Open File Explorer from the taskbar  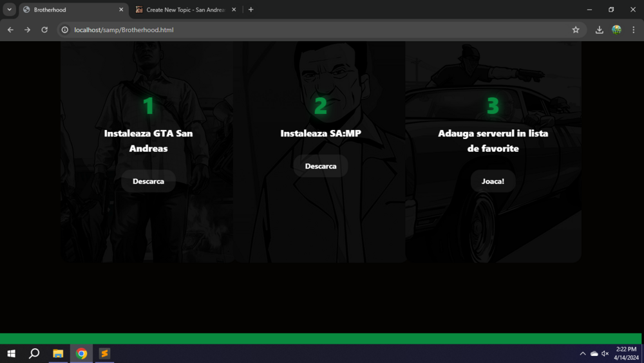[58, 353]
